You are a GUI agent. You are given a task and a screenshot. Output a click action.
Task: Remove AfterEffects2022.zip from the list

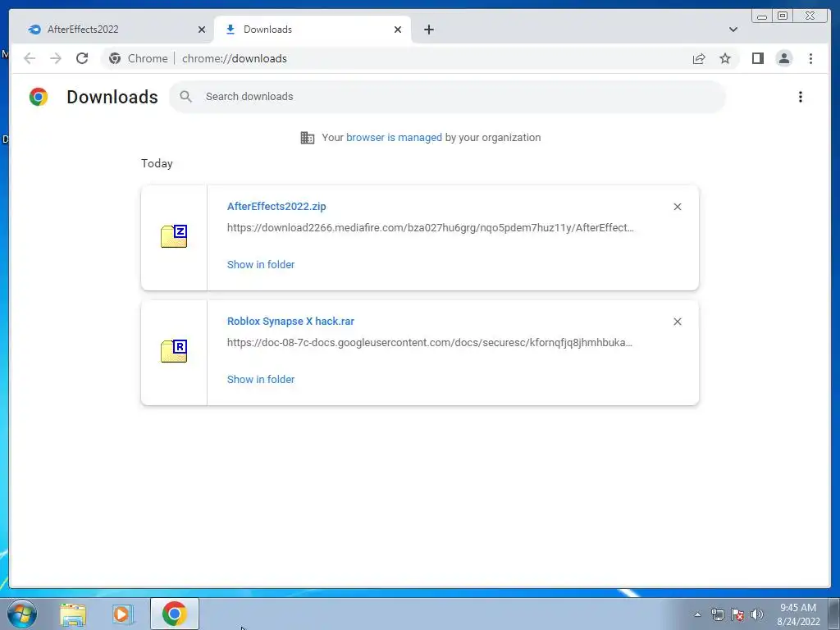point(677,207)
